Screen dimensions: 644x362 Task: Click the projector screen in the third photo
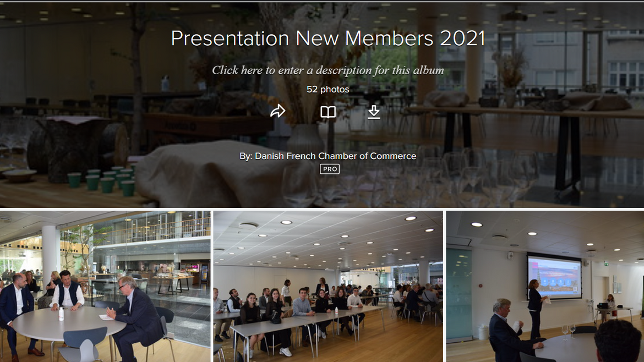(554, 277)
